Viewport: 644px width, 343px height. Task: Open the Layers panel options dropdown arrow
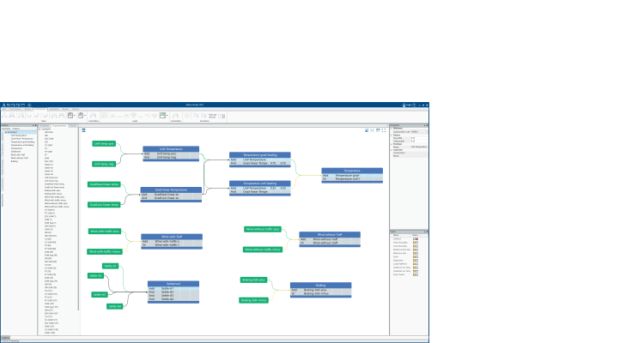tap(425, 232)
